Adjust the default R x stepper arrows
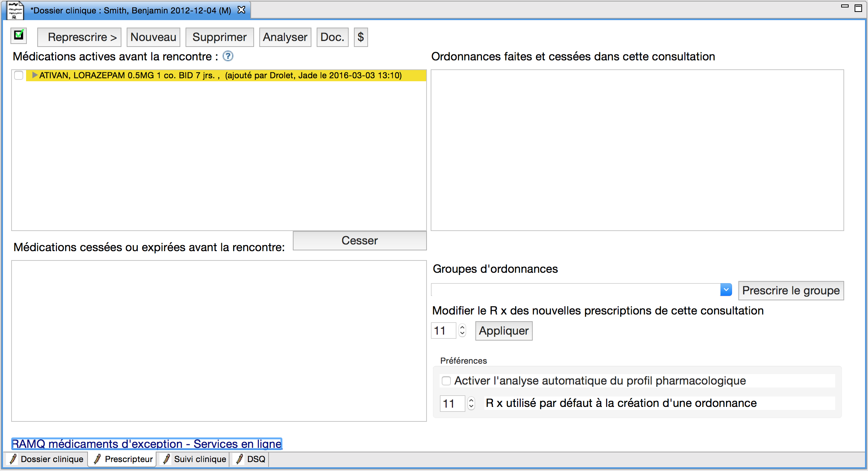The image size is (868, 471). 471,404
